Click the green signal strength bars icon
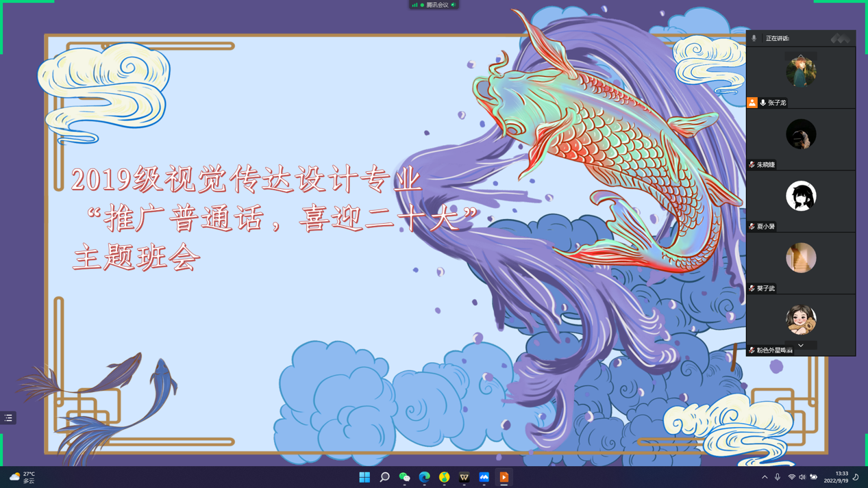This screenshot has height=488, width=868. [414, 5]
